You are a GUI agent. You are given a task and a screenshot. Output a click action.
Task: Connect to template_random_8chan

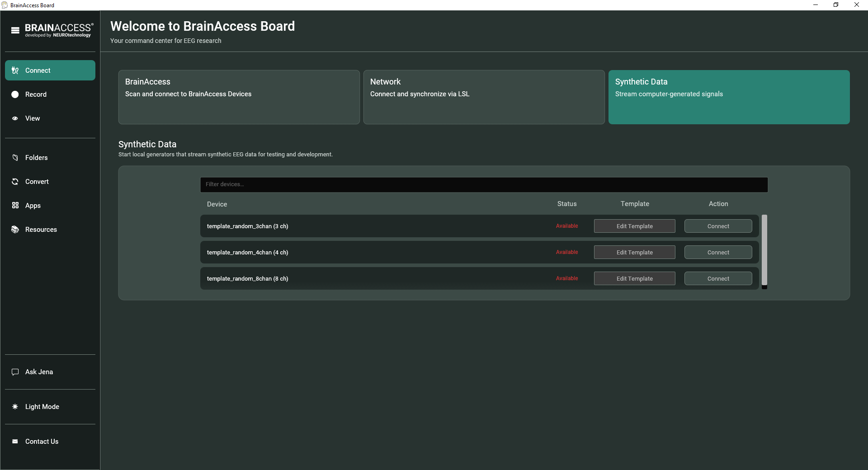click(718, 279)
